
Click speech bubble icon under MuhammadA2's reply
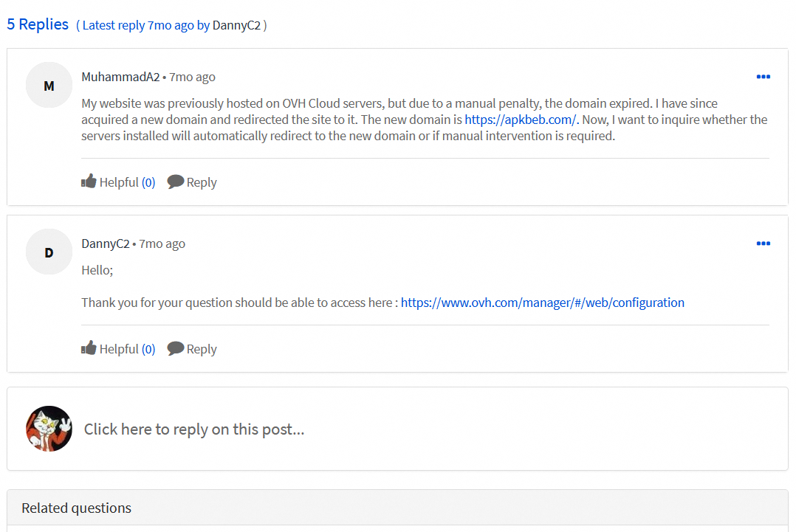coord(176,182)
